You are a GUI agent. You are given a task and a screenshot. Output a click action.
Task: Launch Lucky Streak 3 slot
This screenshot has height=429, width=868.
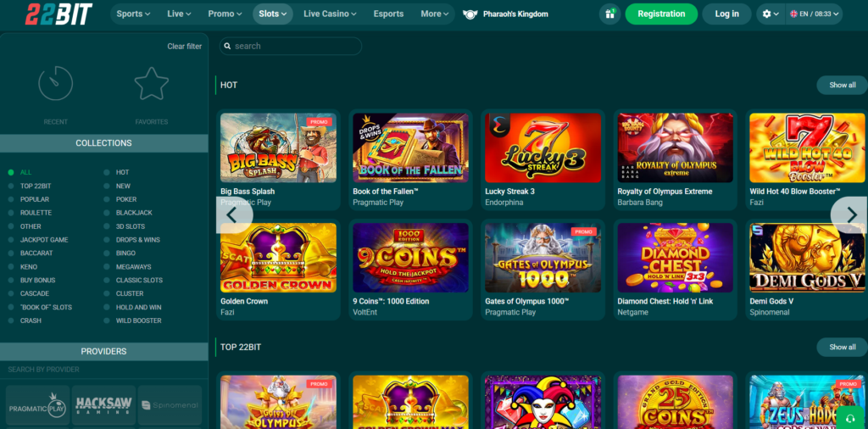[x=543, y=148]
